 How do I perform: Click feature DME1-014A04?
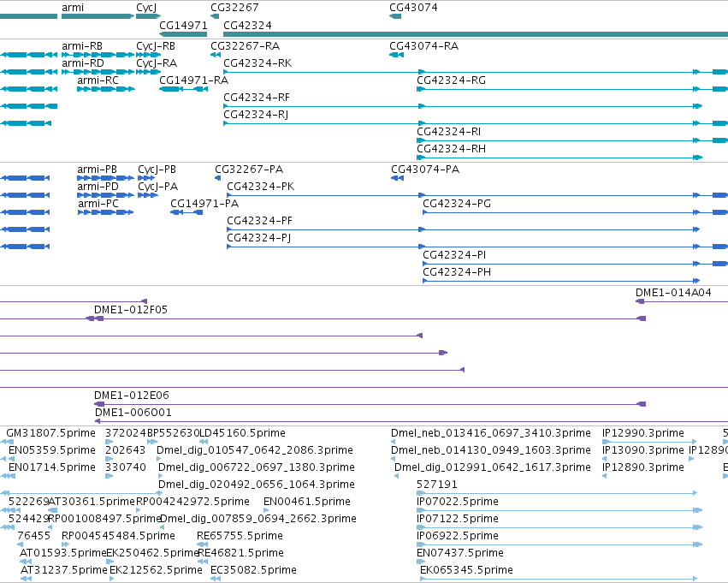[673, 293]
